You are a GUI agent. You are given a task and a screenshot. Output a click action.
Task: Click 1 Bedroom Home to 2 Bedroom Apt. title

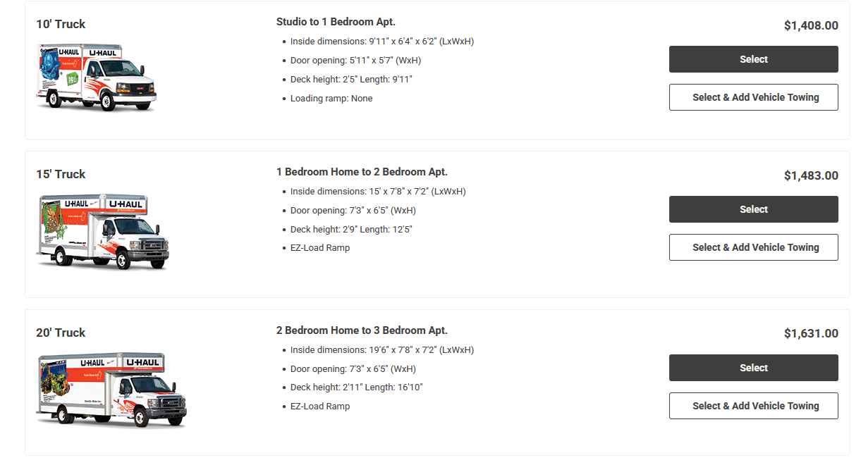click(362, 172)
